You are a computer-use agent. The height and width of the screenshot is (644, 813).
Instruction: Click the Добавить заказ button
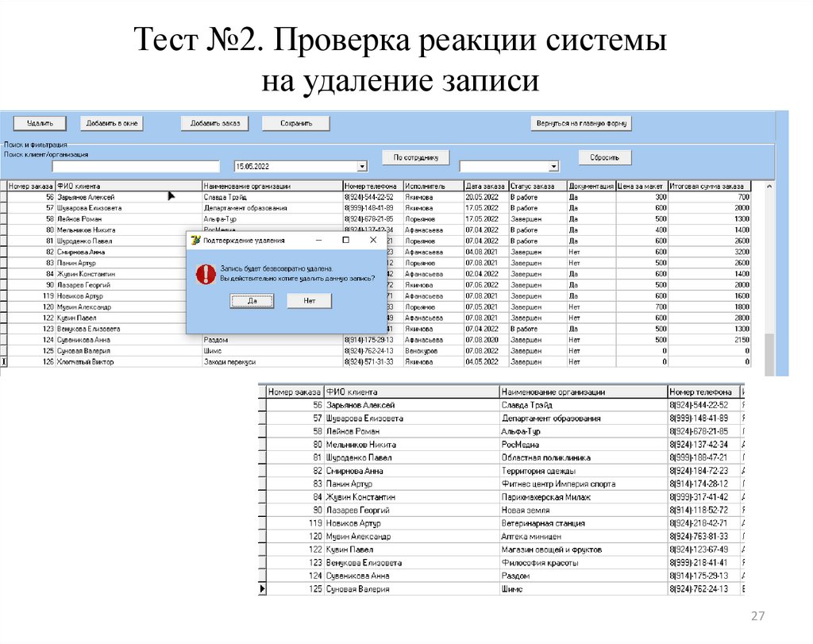(215, 123)
